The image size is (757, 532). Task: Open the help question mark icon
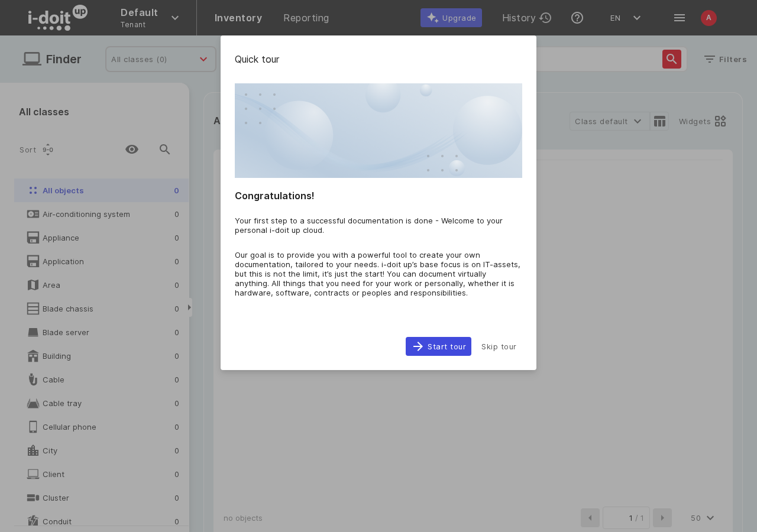(x=577, y=18)
